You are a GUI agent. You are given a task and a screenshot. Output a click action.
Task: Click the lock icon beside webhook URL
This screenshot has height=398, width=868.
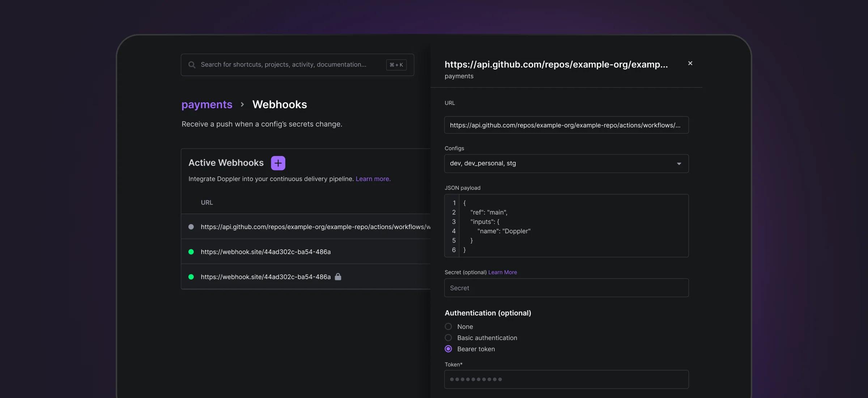pos(338,277)
